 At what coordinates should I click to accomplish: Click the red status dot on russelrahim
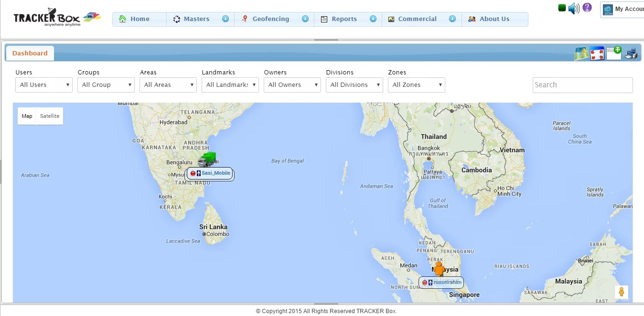(425, 283)
